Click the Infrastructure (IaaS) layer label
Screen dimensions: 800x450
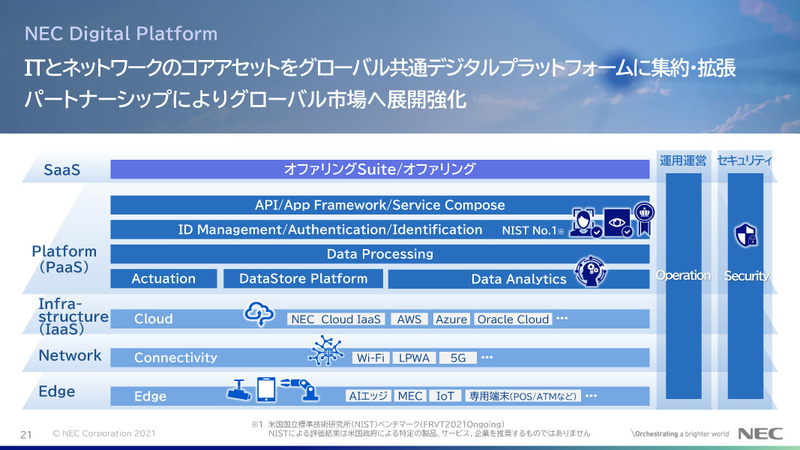point(73,316)
